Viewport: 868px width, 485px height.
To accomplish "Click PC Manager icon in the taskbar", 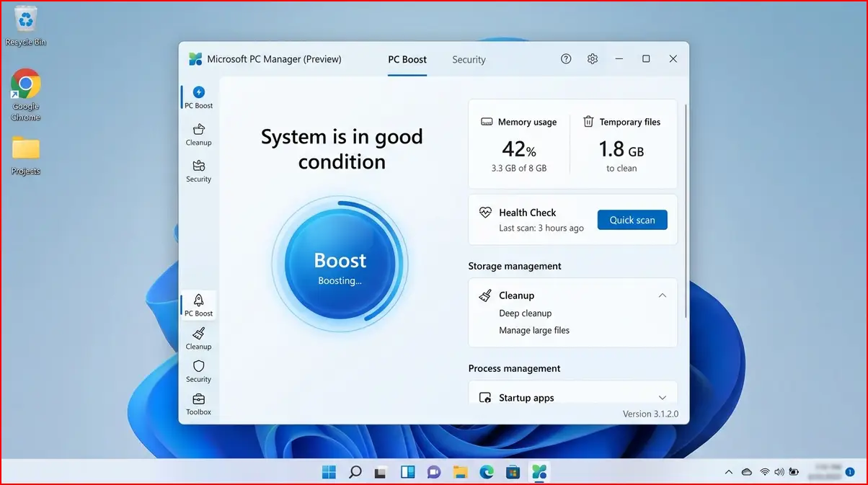I will (x=539, y=472).
